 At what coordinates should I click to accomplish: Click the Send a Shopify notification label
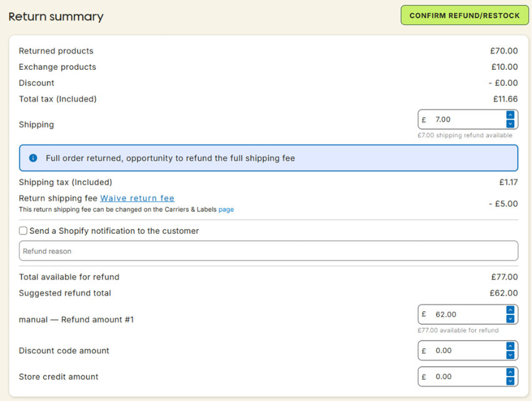coord(114,231)
